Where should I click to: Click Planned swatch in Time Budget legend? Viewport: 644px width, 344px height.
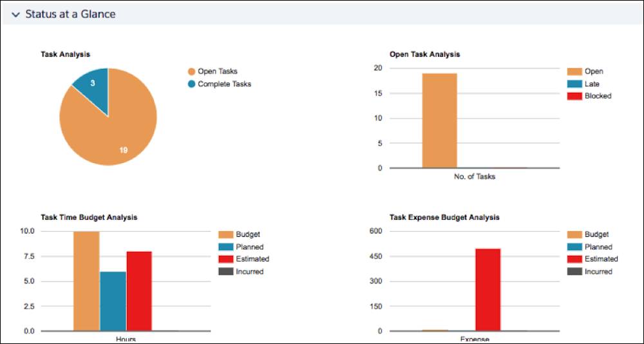tap(225, 247)
